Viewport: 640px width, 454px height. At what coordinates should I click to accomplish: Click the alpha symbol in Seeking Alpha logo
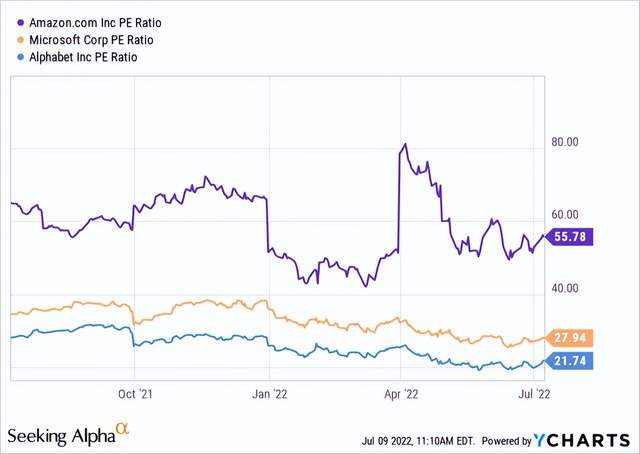point(122,428)
